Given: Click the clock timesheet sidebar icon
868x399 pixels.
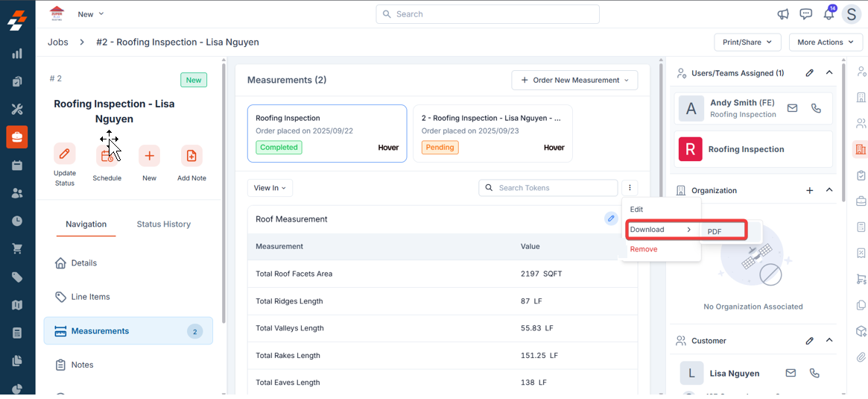Looking at the screenshot, I should coord(16,221).
